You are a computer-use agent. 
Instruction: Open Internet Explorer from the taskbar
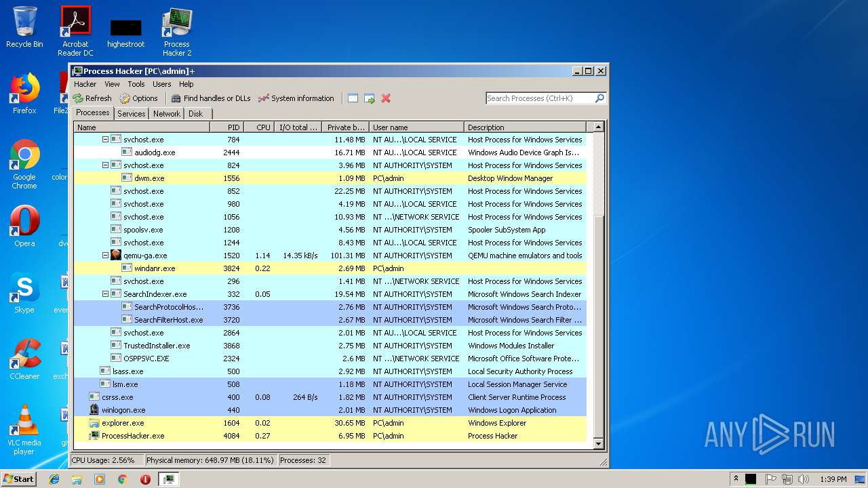click(x=54, y=479)
